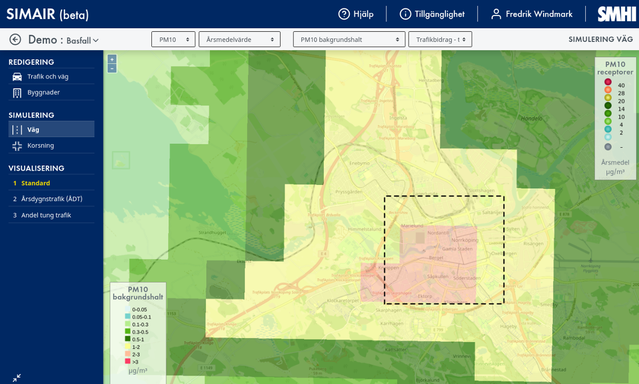
Task: Click the Tillgänglighet info icon
Action: point(405,14)
